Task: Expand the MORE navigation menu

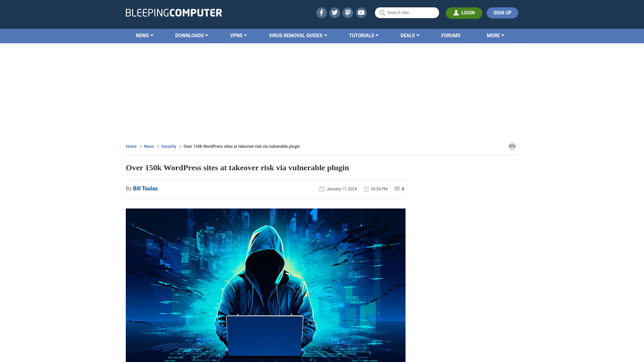Action: click(495, 36)
